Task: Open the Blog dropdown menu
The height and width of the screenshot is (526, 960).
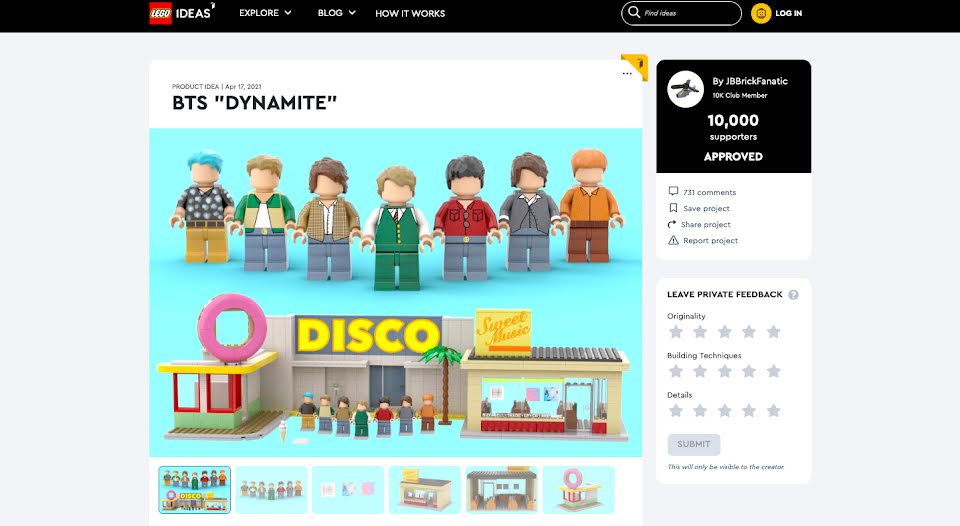Action: point(336,13)
